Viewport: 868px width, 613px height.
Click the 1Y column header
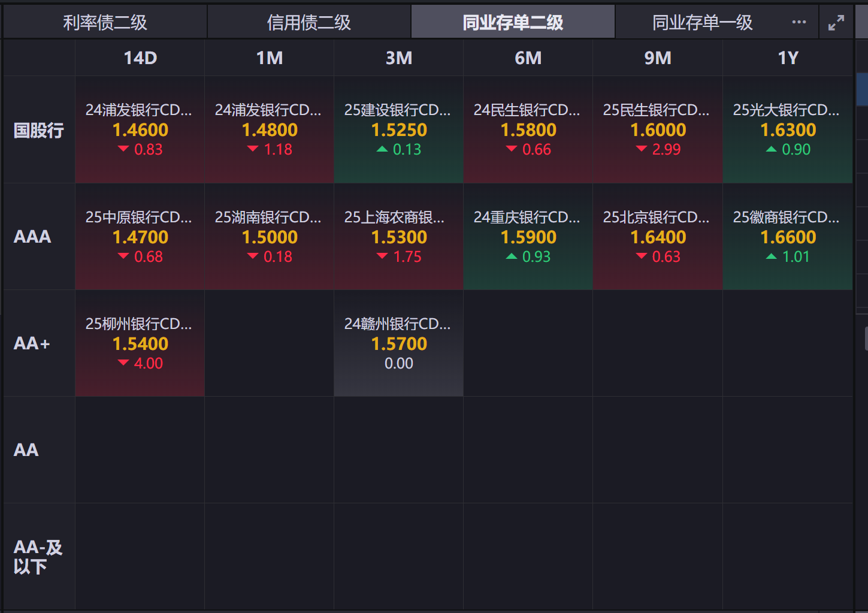click(788, 58)
